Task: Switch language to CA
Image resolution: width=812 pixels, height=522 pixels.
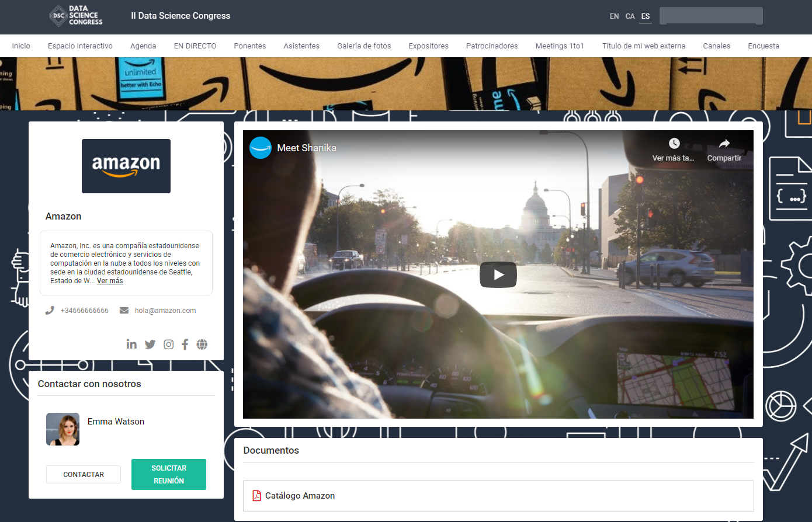Action: point(630,16)
